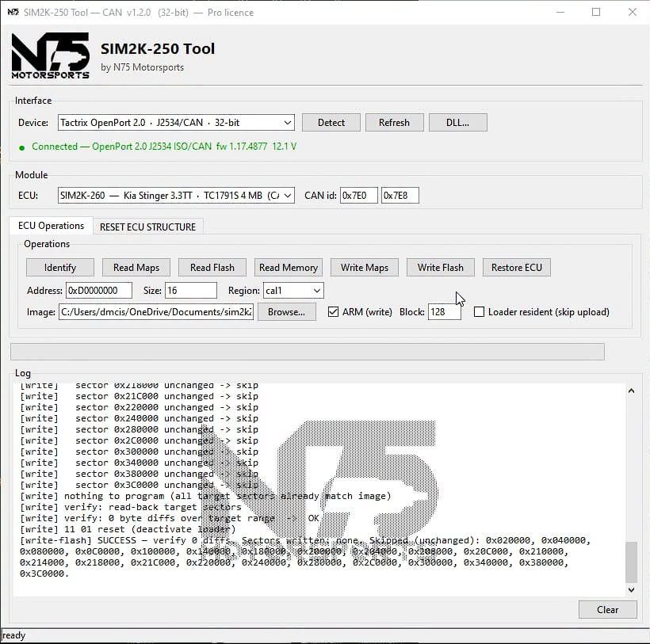
Task: Click the 'ready' status bar text
Action: (13, 635)
